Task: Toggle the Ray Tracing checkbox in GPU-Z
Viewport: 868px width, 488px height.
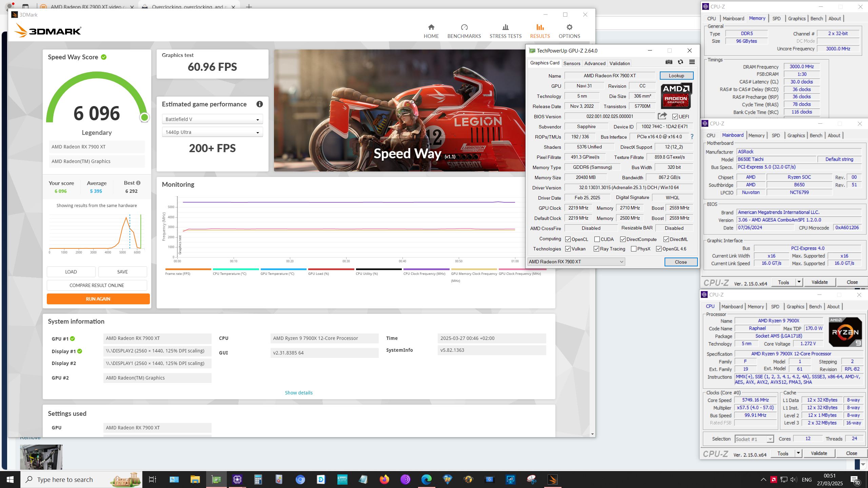Action: (596, 249)
